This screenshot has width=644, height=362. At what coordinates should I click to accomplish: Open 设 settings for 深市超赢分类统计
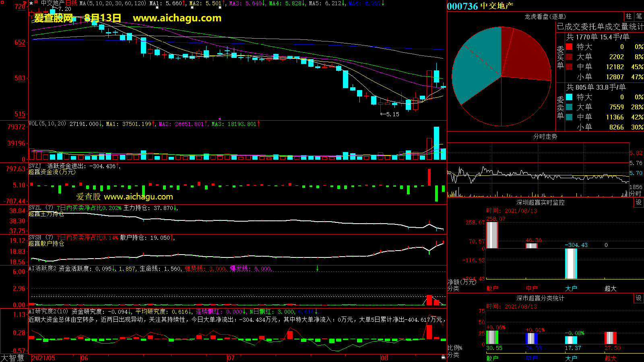tap(639, 298)
